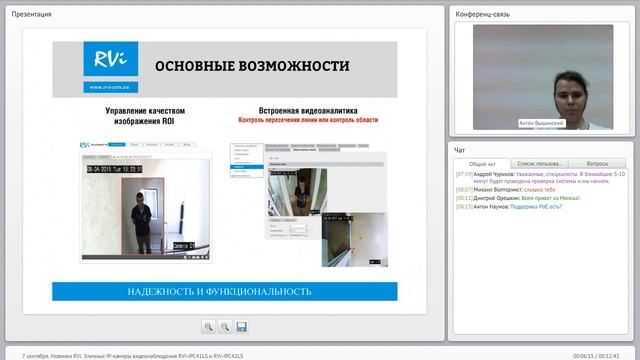The width and height of the screenshot is (640, 360).
Task: Click the video analytics settings screenshot
Action: pyautogui.click(x=308, y=191)
